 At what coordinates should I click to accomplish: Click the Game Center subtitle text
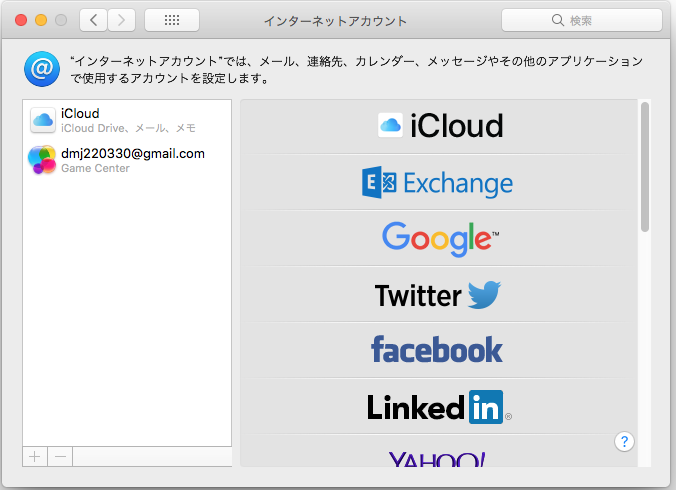pos(95,169)
